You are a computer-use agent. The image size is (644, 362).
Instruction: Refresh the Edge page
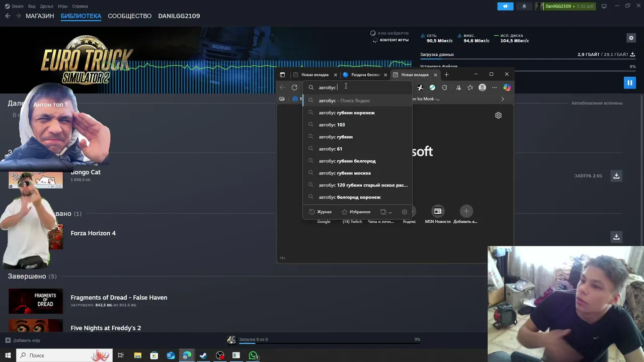pyautogui.click(x=294, y=87)
